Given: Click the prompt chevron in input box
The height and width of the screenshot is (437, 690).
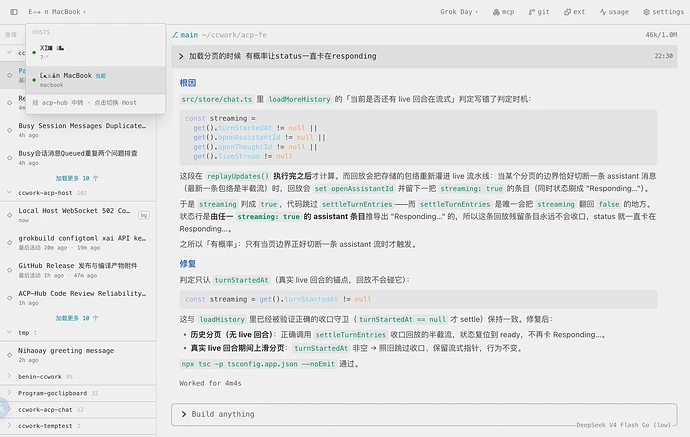Looking at the screenshot, I should click(184, 414).
